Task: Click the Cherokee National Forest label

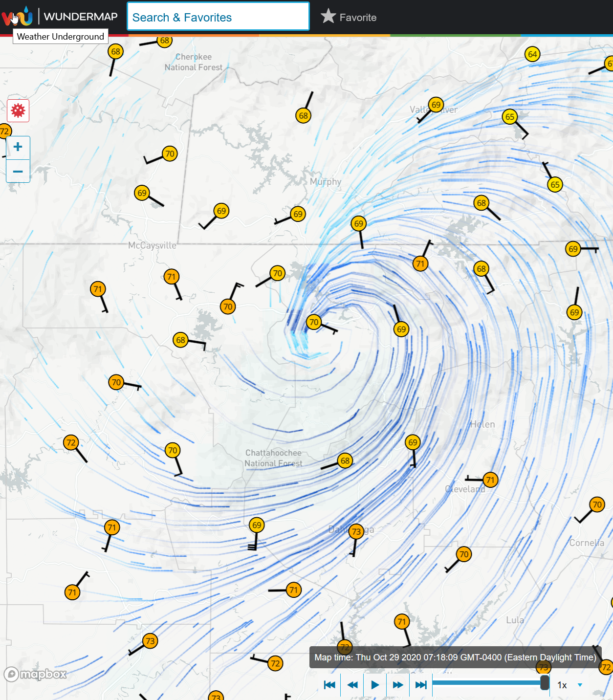Action: (x=194, y=62)
